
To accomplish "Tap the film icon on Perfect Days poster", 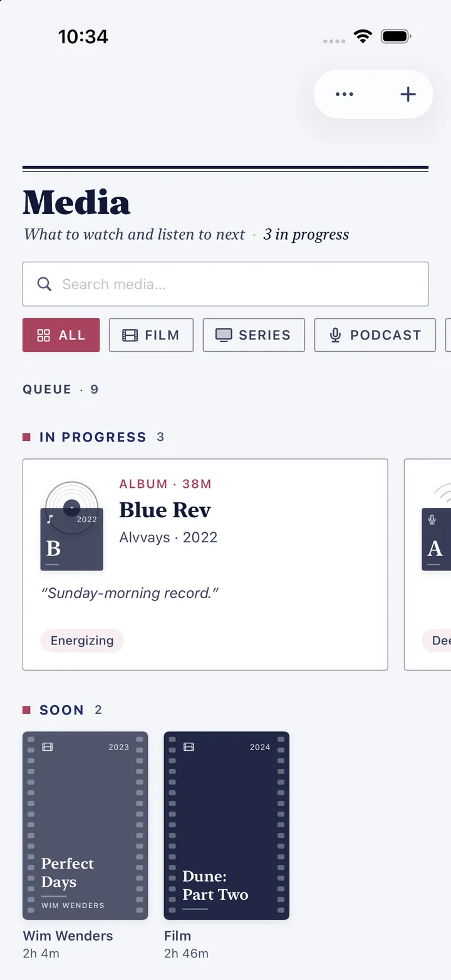I will tap(48, 746).
